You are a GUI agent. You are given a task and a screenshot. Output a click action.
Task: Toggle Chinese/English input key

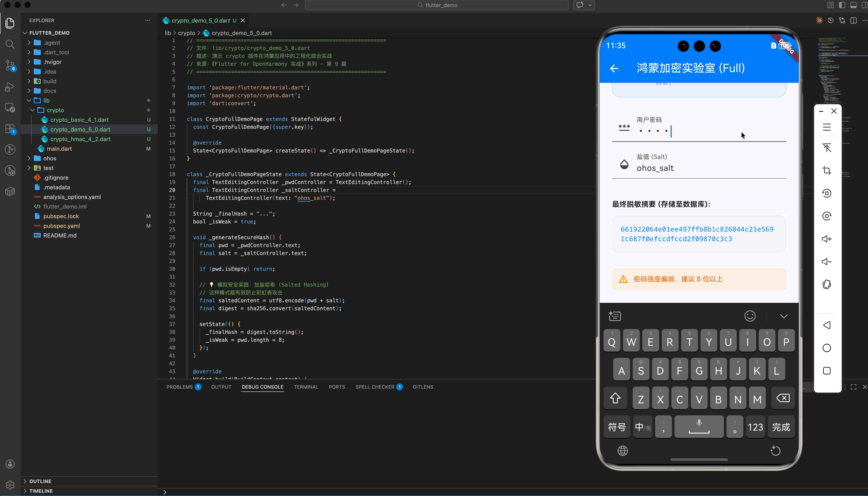point(643,427)
